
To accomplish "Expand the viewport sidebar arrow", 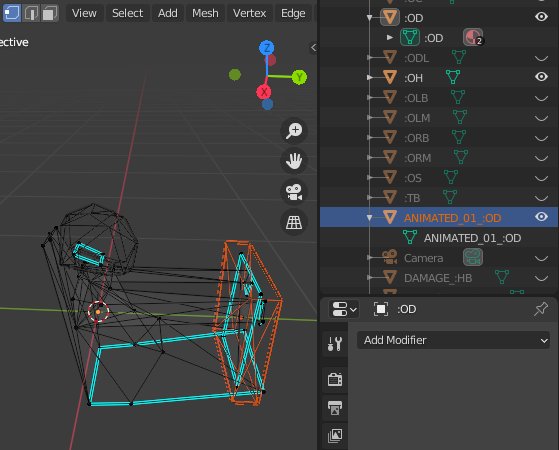I will click(313, 47).
